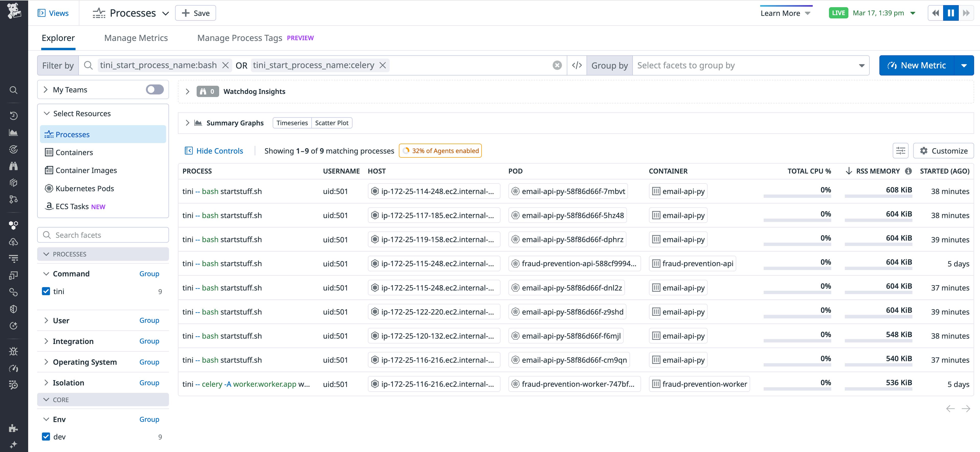
Task: Open table display options next to Customize
Action: pyautogui.click(x=900, y=150)
